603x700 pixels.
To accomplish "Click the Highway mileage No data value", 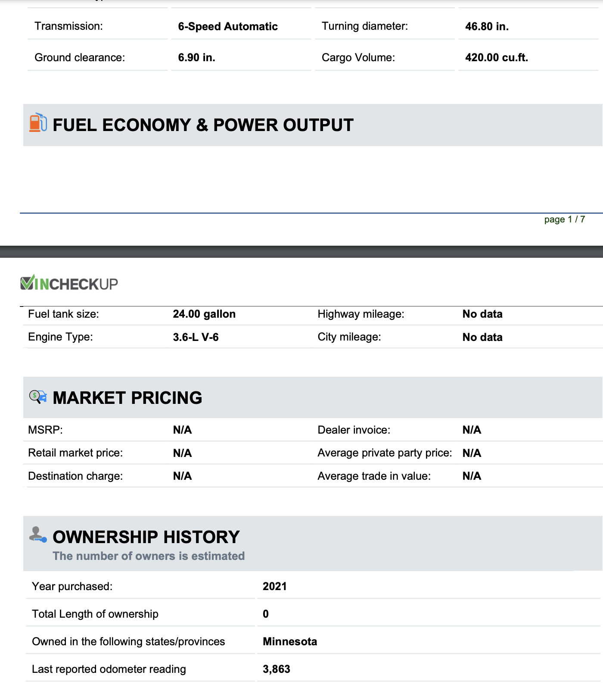I will pyautogui.click(x=482, y=314).
